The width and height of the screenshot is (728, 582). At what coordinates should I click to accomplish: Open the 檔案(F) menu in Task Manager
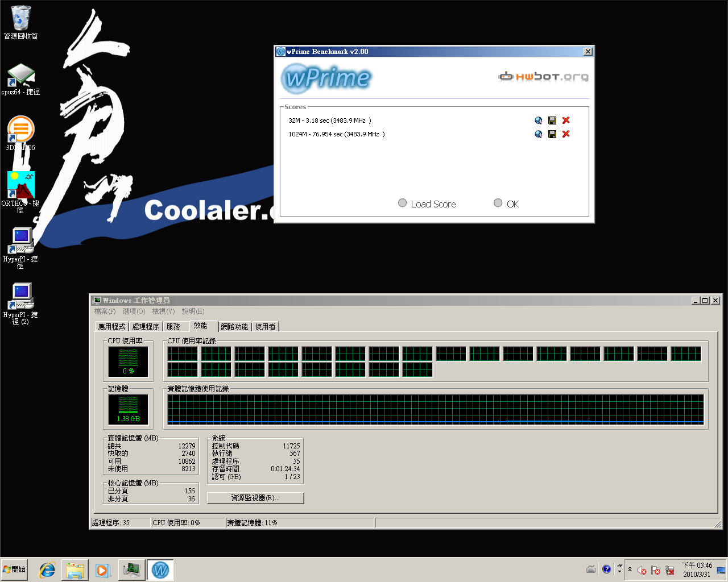[105, 311]
